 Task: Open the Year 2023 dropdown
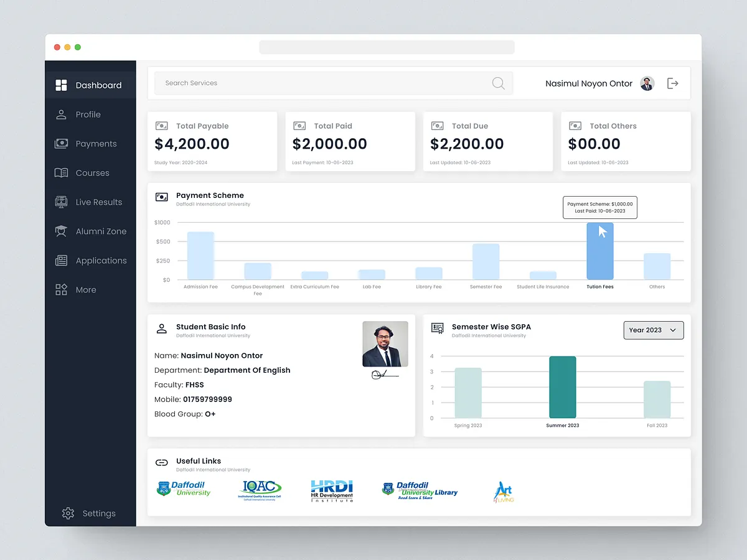653,330
